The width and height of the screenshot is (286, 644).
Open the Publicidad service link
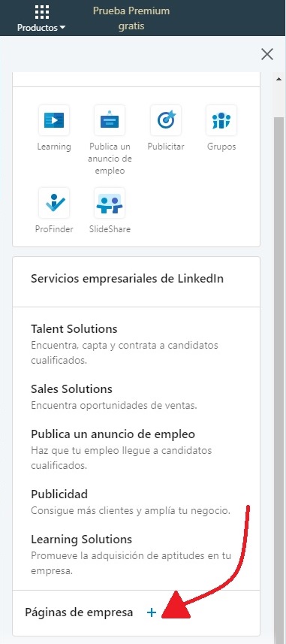pos(59,494)
